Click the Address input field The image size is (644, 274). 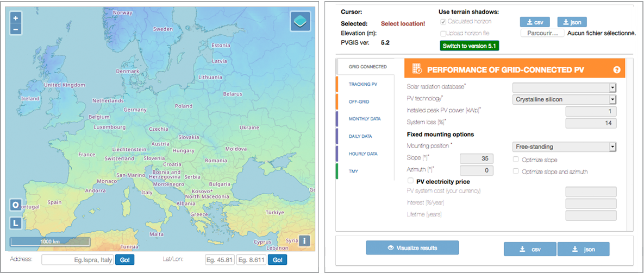pyautogui.click(x=77, y=260)
